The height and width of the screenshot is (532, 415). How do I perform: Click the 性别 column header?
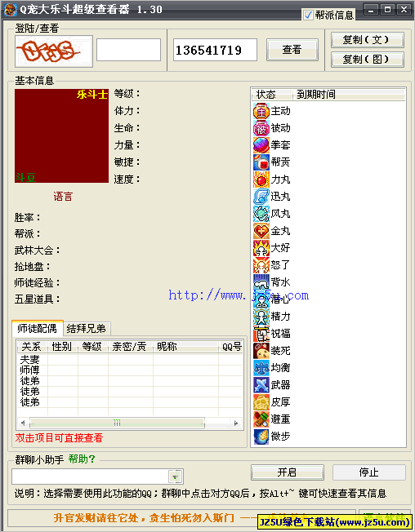[x=62, y=347]
